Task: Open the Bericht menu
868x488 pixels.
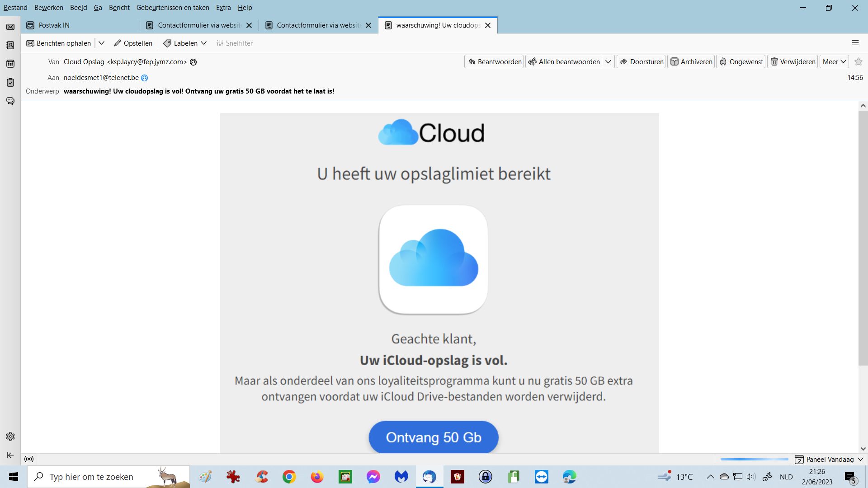Action: 119,8
